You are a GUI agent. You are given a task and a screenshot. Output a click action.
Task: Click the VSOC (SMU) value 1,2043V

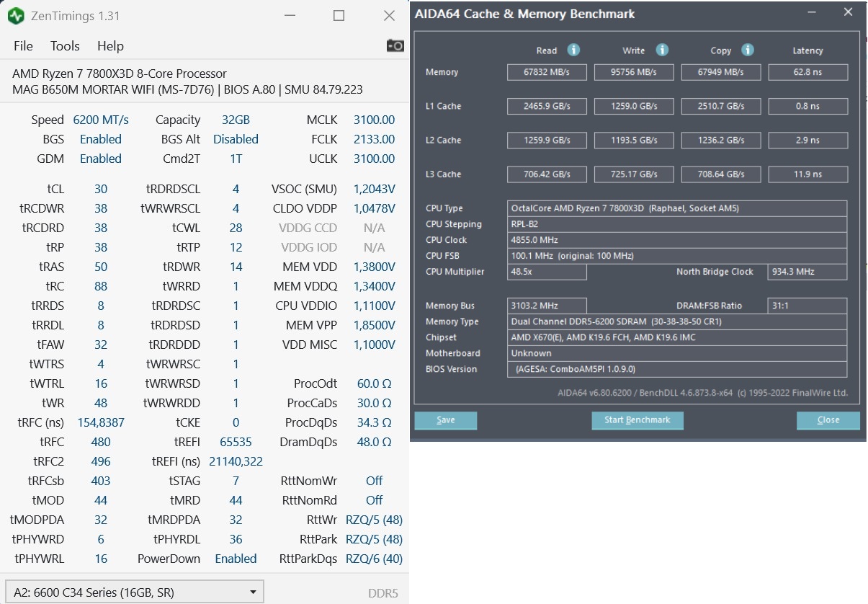click(x=374, y=189)
